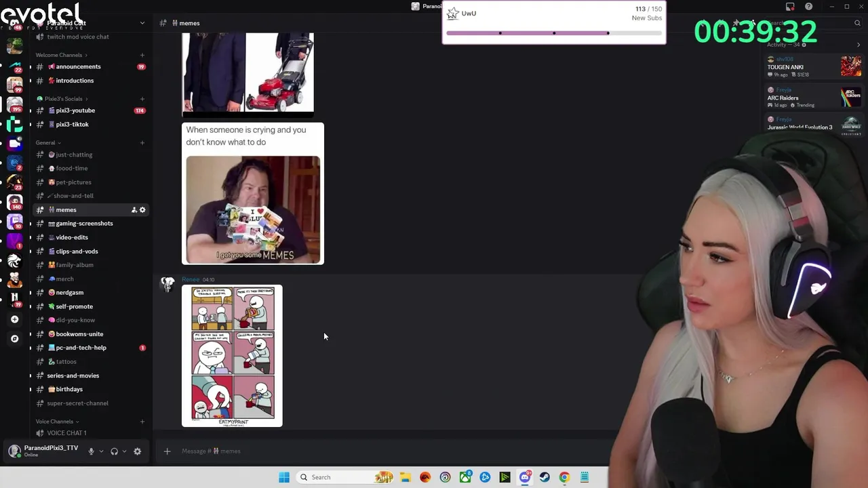Open microphone input options arrow
868x488 pixels.
[101, 451]
